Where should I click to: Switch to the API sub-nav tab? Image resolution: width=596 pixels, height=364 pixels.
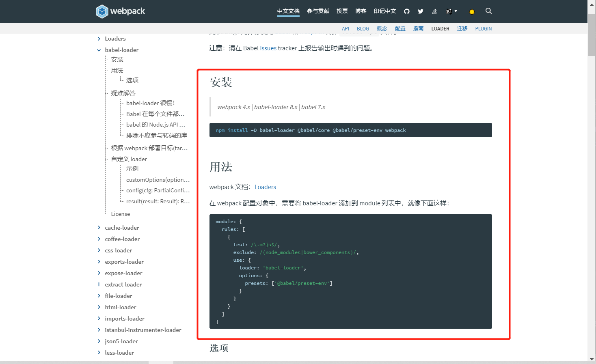(346, 28)
